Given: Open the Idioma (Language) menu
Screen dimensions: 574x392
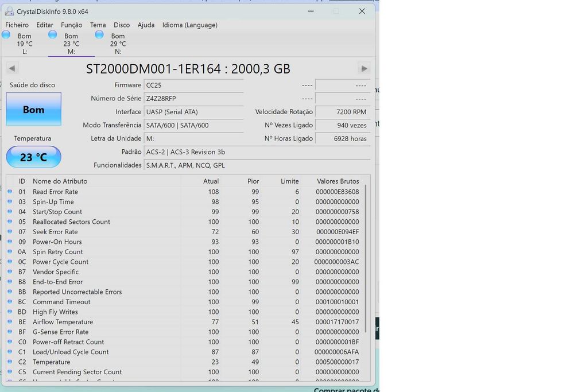Looking at the screenshot, I should pos(189,25).
